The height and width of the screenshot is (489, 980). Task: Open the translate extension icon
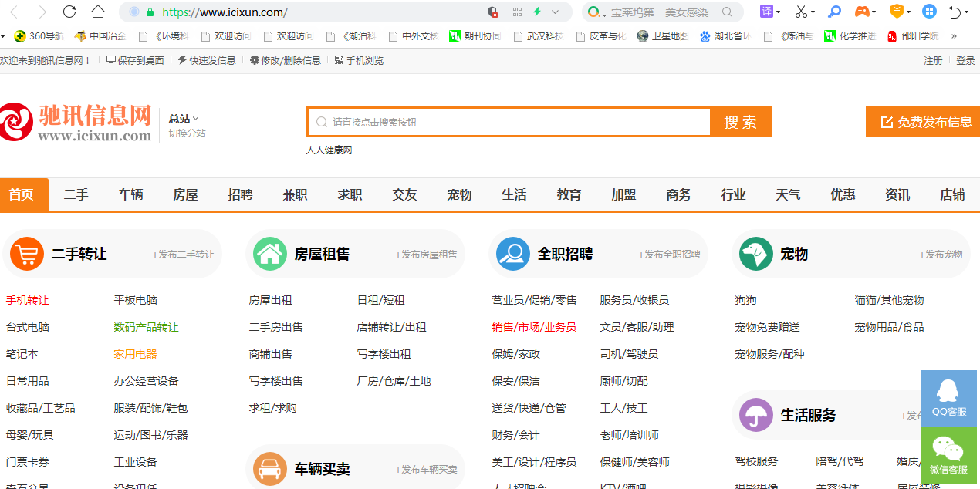766,12
